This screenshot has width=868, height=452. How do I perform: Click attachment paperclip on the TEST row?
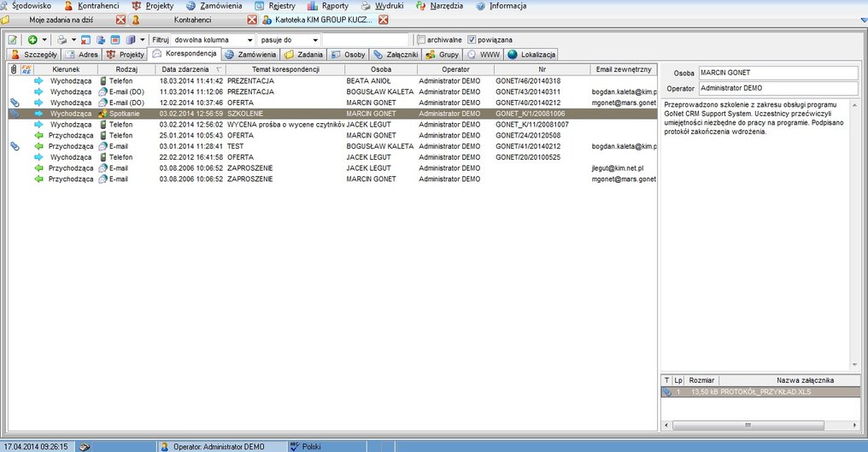pos(15,146)
